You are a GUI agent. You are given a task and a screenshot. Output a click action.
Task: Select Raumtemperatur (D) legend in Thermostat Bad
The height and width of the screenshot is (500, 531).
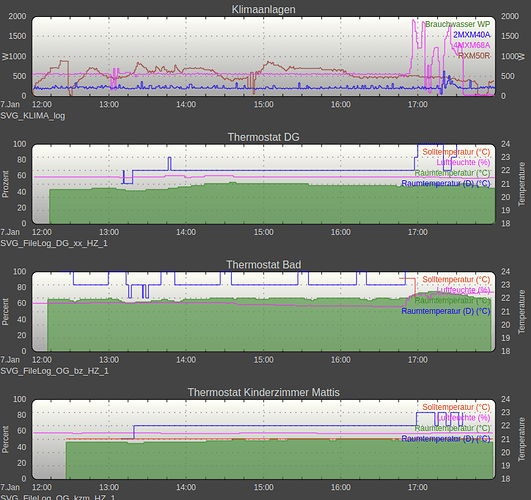click(x=446, y=311)
